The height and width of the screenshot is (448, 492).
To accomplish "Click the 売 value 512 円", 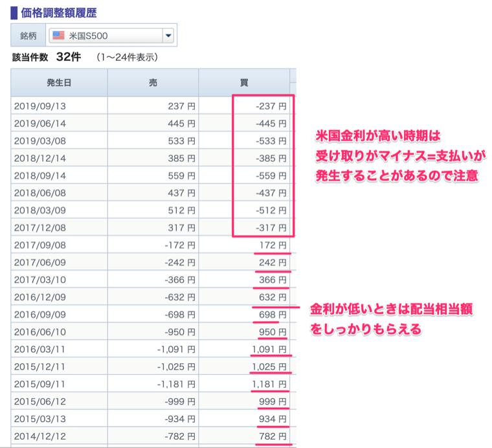I will click(x=181, y=210).
